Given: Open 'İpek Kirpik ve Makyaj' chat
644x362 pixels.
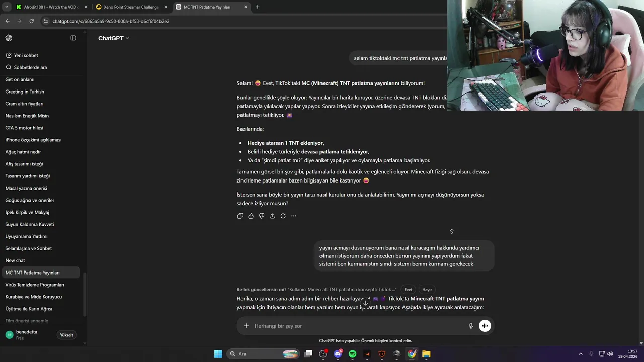Looking at the screenshot, I should click(x=41, y=212).
